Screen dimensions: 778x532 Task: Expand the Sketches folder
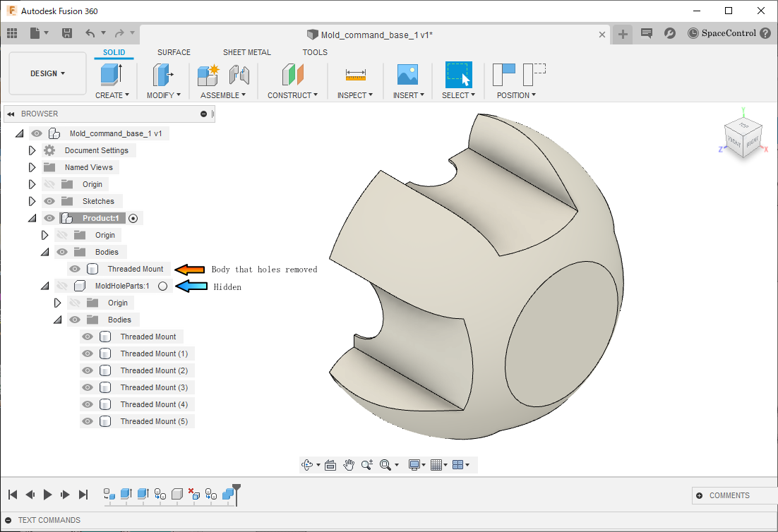pos(32,201)
